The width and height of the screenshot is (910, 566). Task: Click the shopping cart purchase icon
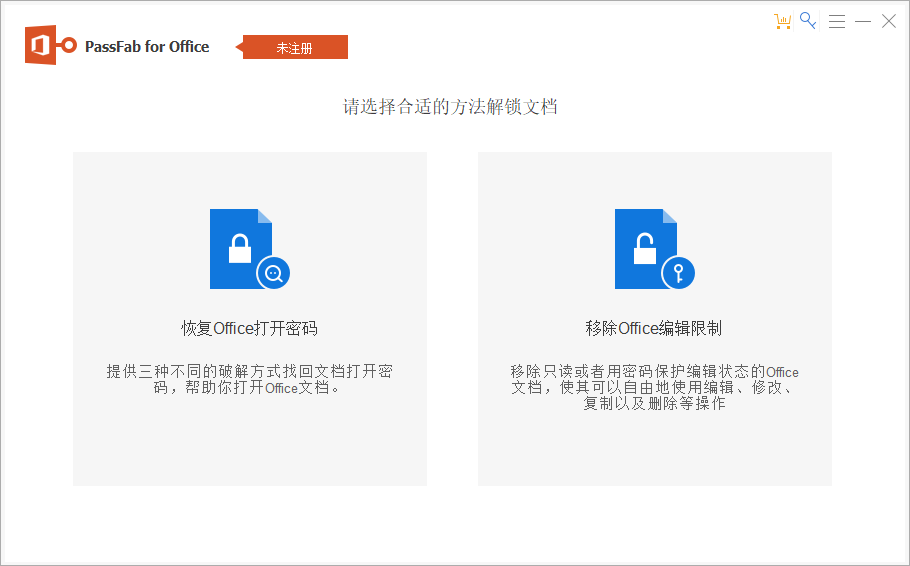(782, 21)
